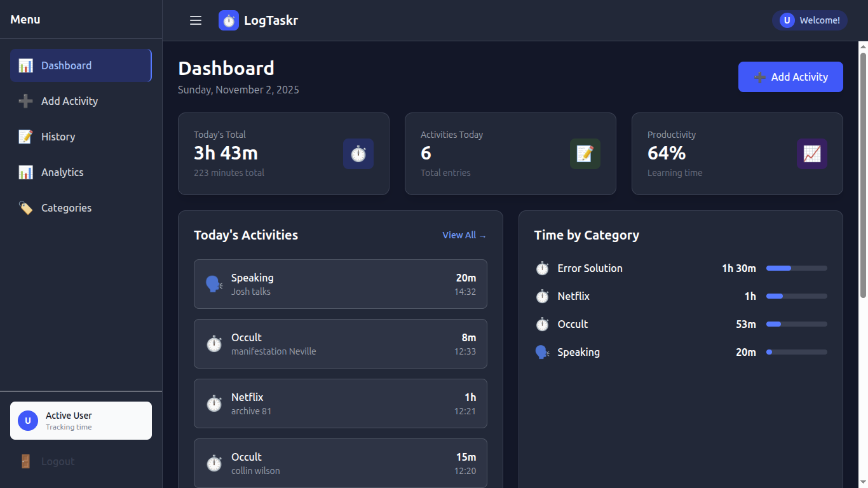Open View All link for today's activities

pyautogui.click(x=464, y=234)
